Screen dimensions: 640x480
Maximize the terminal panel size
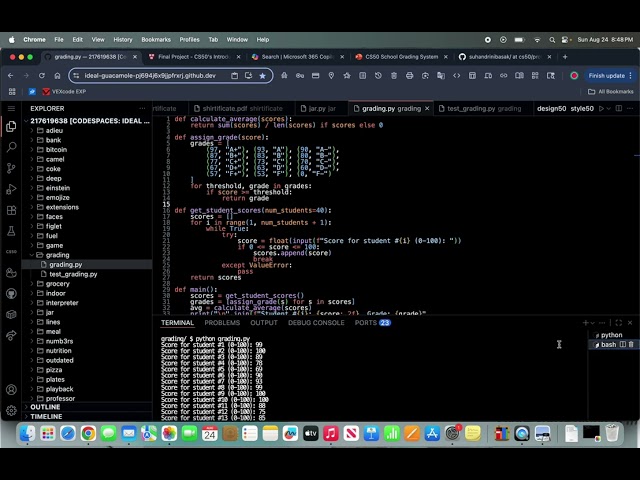click(619, 322)
